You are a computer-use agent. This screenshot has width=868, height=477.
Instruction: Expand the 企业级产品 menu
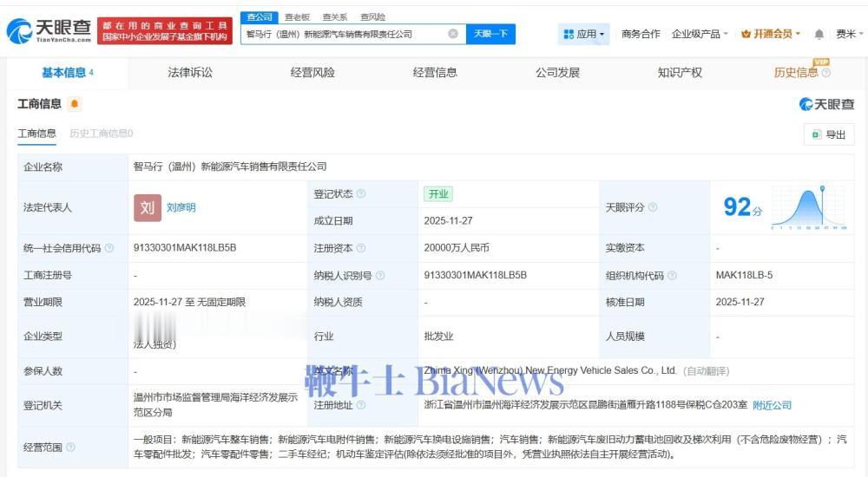tap(700, 35)
